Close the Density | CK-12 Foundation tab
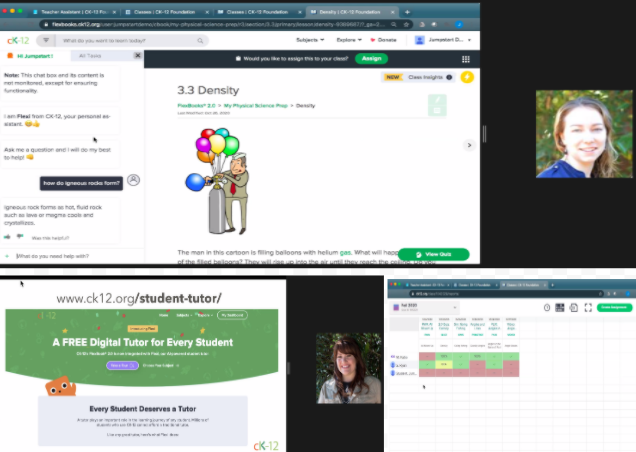This screenshot has height=452, width=636. pyautogui.click(x=393, y=12)
